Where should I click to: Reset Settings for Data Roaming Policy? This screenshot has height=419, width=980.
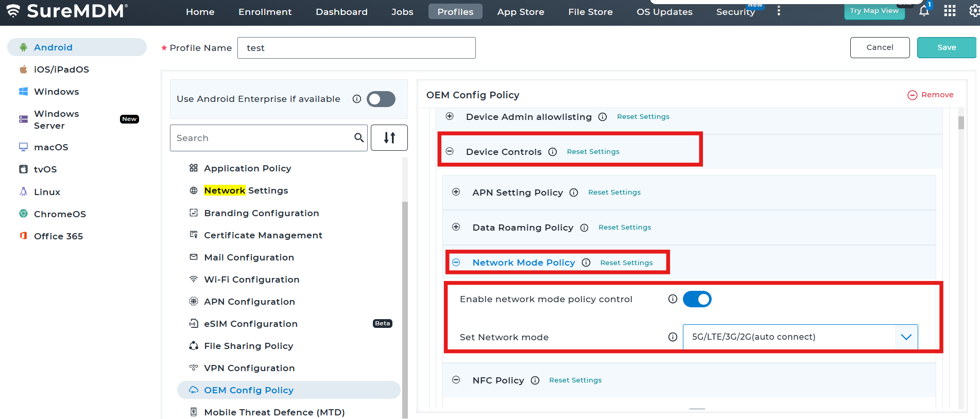tap(625, 228)
